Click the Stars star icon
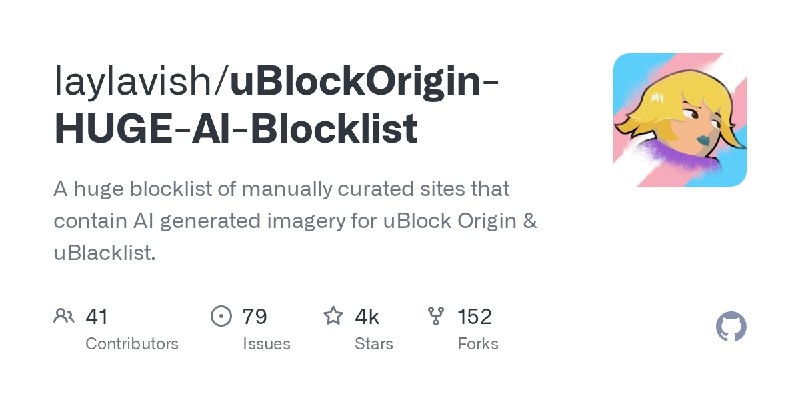Image resolution: width=800 pixels, height=400 pixels. click(x=333, y=317)
